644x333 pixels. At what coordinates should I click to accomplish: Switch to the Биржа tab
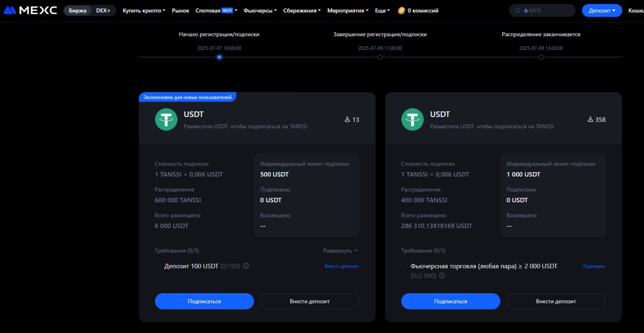(x=77, y=10)
